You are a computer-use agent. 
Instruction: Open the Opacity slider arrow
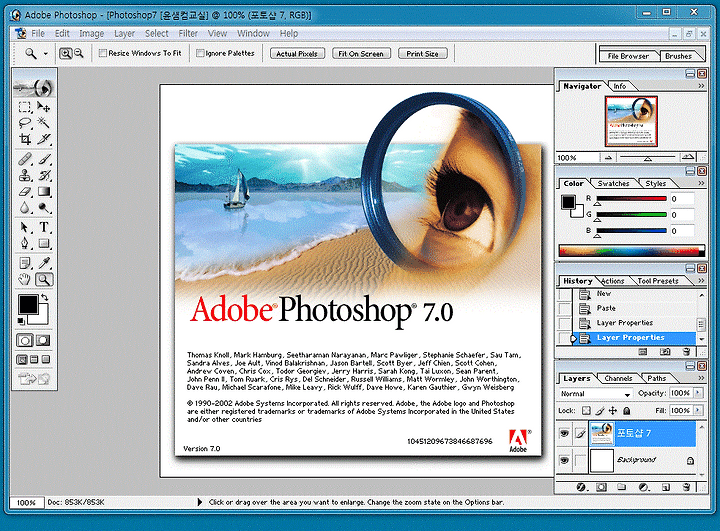[x=698, y=393]
